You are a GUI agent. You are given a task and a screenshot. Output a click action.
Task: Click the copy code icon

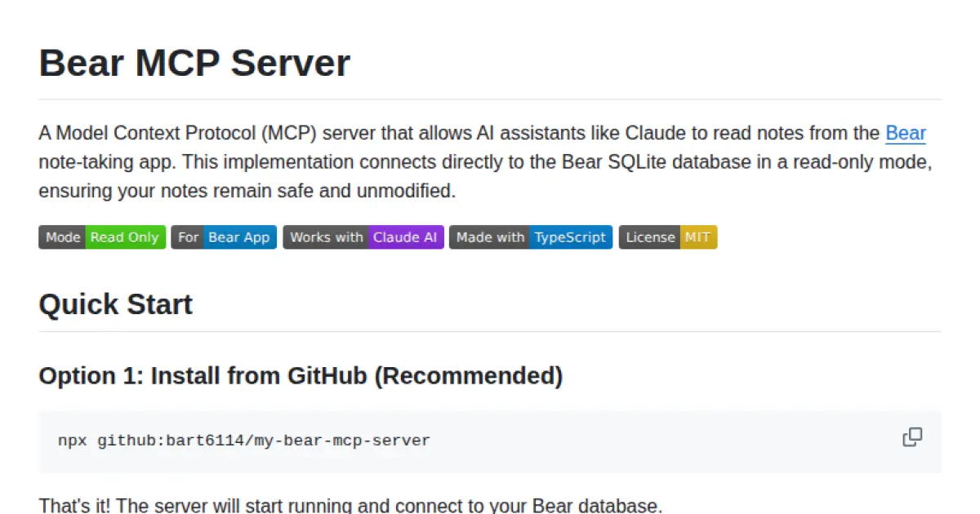tap(912, 437)
